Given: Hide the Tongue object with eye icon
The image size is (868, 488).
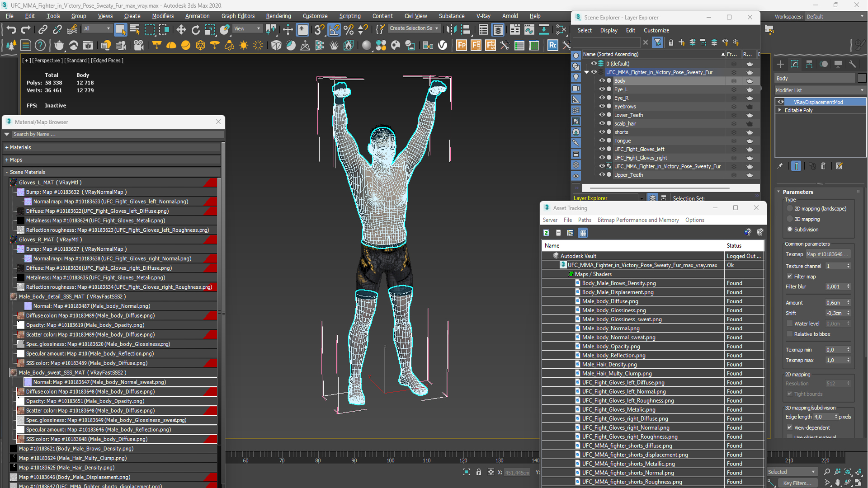Looking at the screenshot, I should [x=602, y=141].
